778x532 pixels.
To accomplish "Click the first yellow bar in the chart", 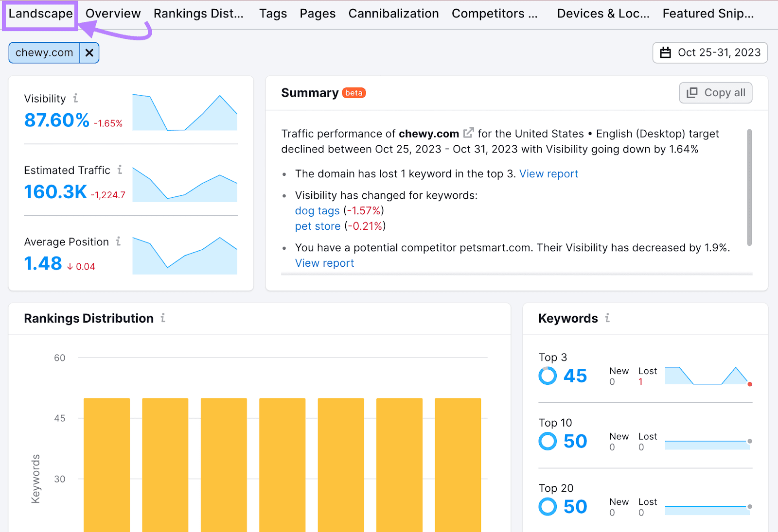I will click(x=106, y=465).
